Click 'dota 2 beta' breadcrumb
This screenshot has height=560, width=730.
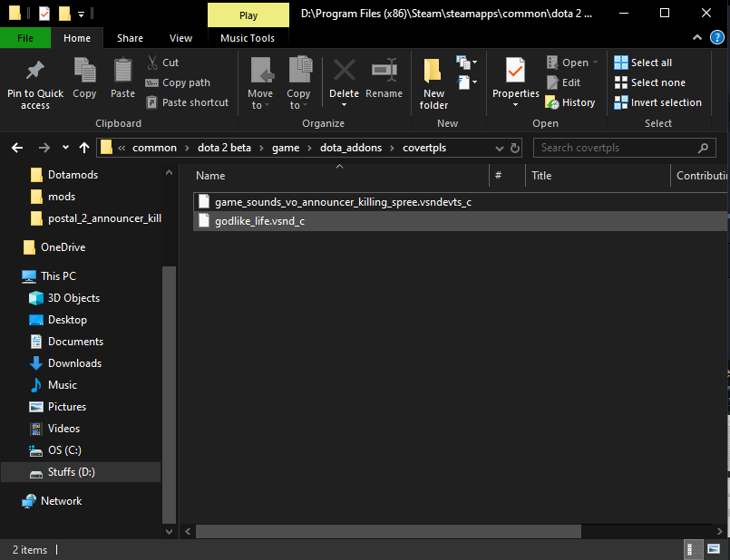pos(224,148)
